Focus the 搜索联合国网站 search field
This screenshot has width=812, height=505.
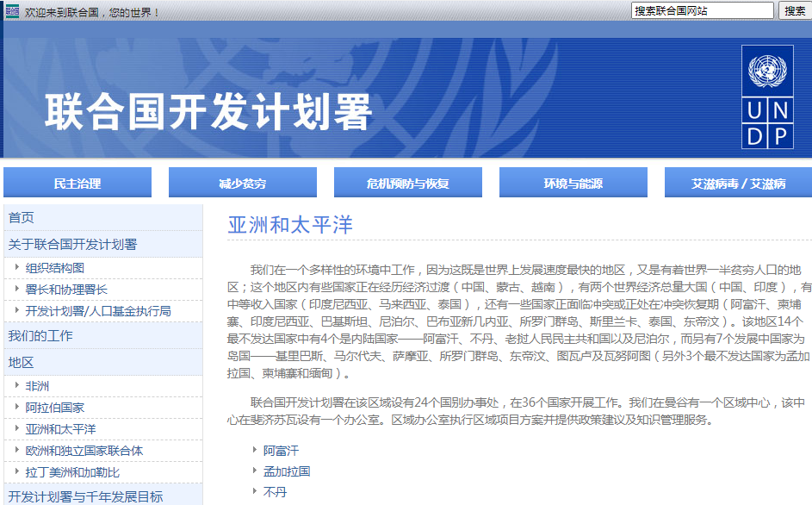point(703,10)
